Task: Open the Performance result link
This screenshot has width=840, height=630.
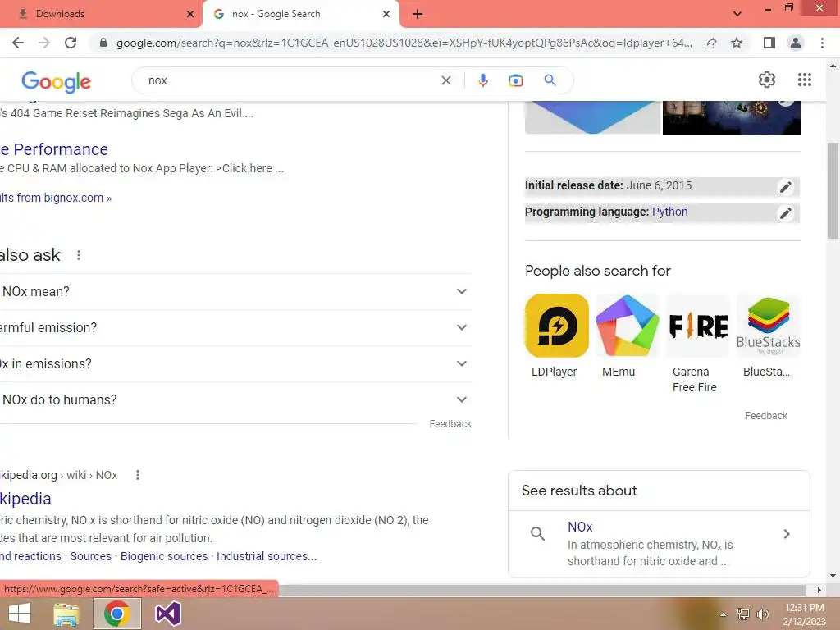Action: (x=54, y=149)
